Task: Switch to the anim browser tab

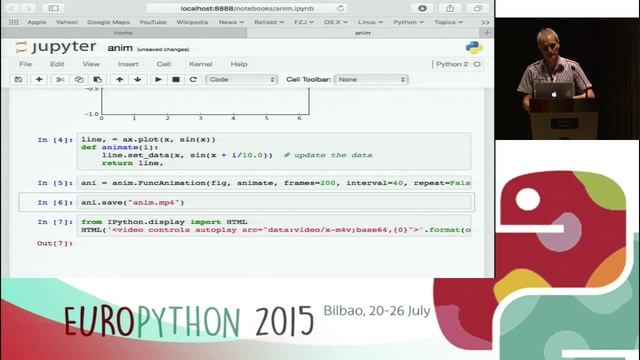Action: 362,33
